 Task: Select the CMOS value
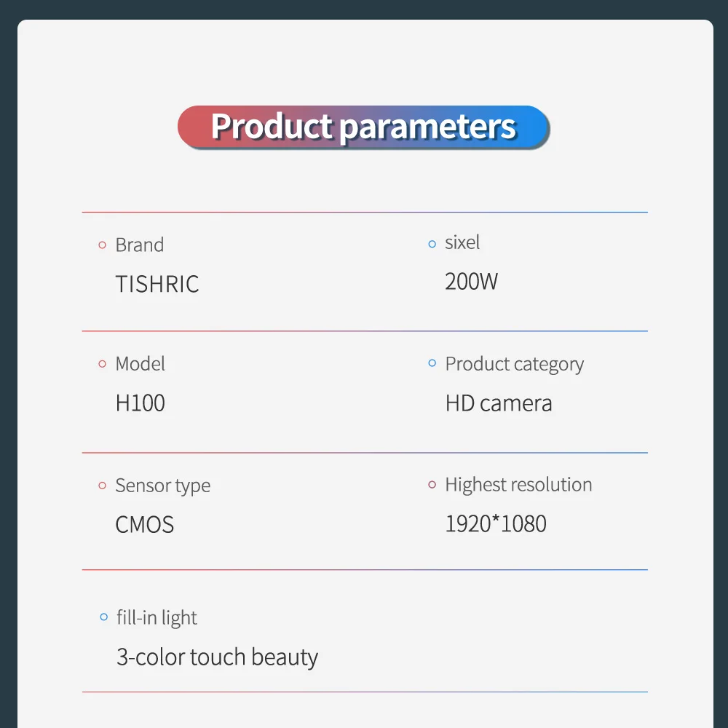click(x=145, y=524)
